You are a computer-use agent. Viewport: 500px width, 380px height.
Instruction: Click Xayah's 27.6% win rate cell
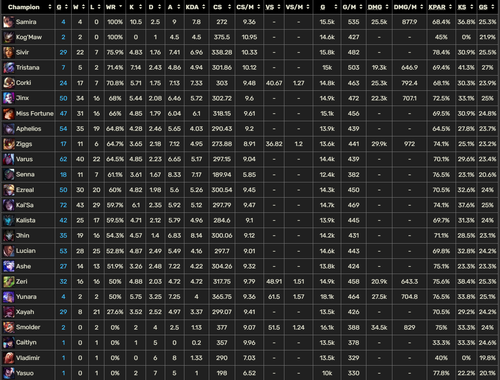pyautogui.click(x=115, y=312)
